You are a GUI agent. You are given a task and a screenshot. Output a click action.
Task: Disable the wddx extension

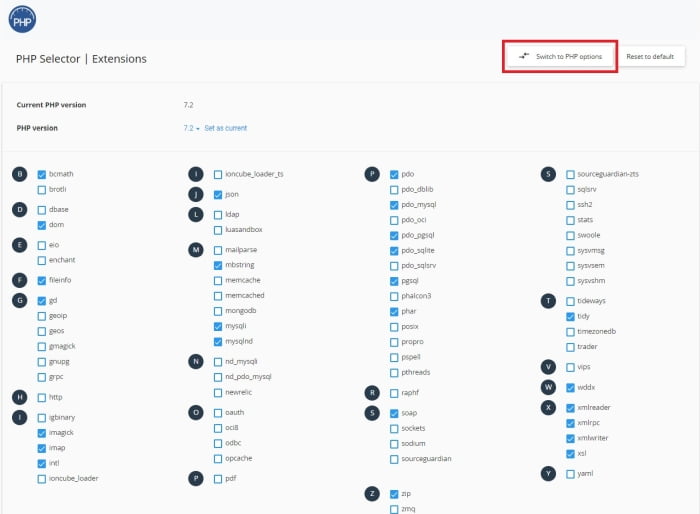(x=570, y=388)
